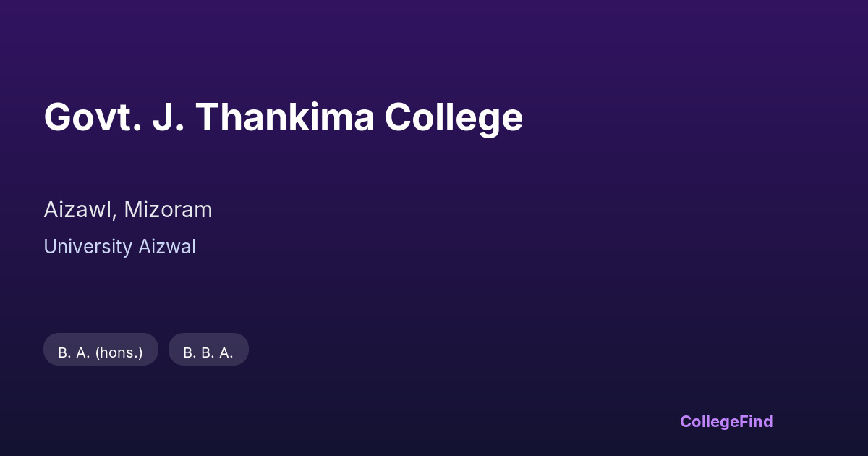This screenshot has width=868, height=456.
Task: Click the University Aizwal affiliation line
Action: click(119, 247)
